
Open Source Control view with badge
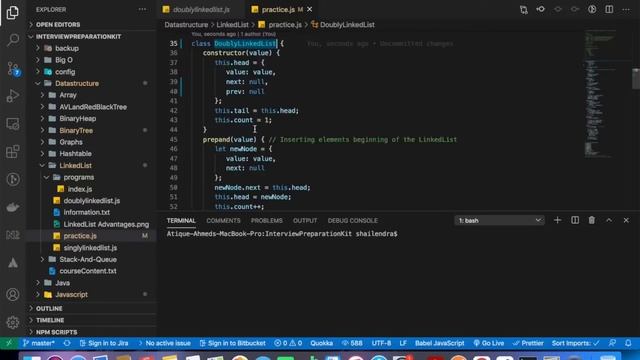point(13,68)
